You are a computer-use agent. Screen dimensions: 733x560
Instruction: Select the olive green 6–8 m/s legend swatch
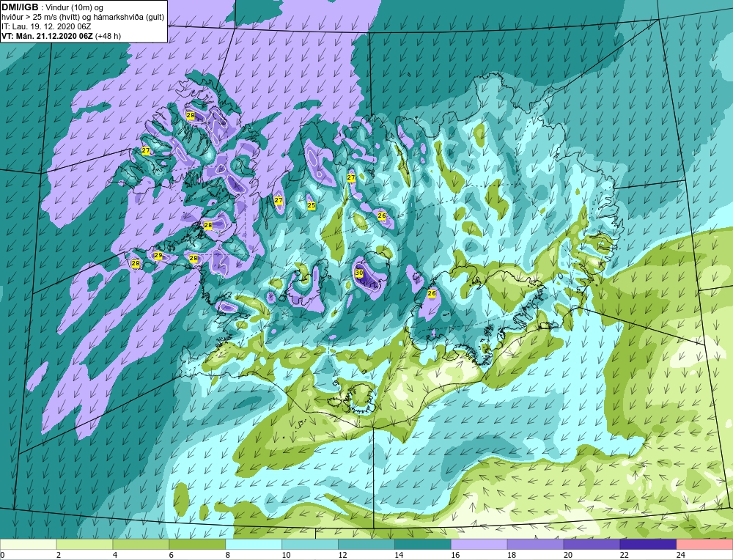coord(197,545)
